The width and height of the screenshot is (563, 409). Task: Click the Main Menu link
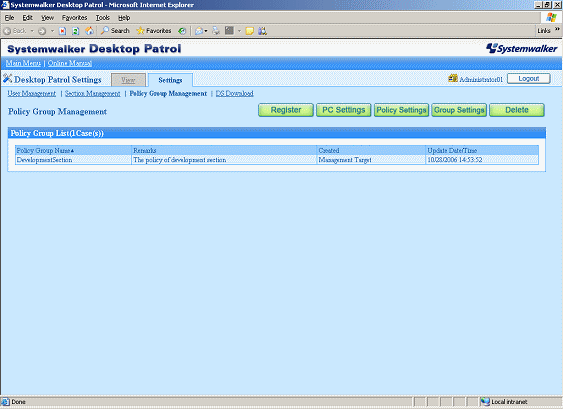point(23,63)
